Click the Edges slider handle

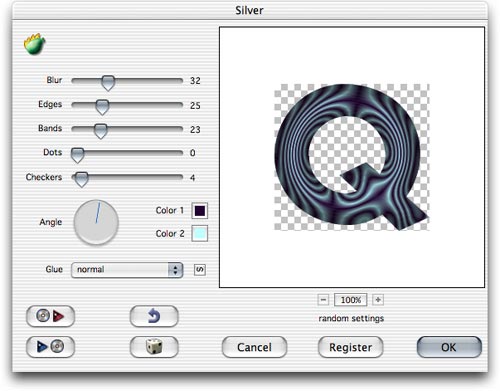point(102,107)
